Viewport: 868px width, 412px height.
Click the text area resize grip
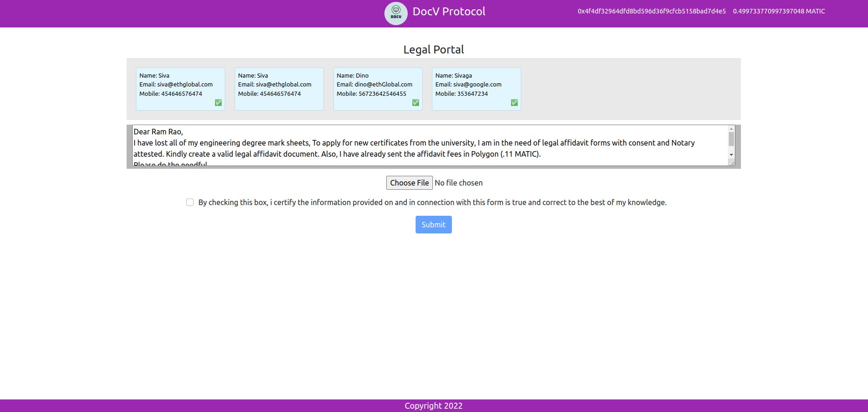click(732, 163)
